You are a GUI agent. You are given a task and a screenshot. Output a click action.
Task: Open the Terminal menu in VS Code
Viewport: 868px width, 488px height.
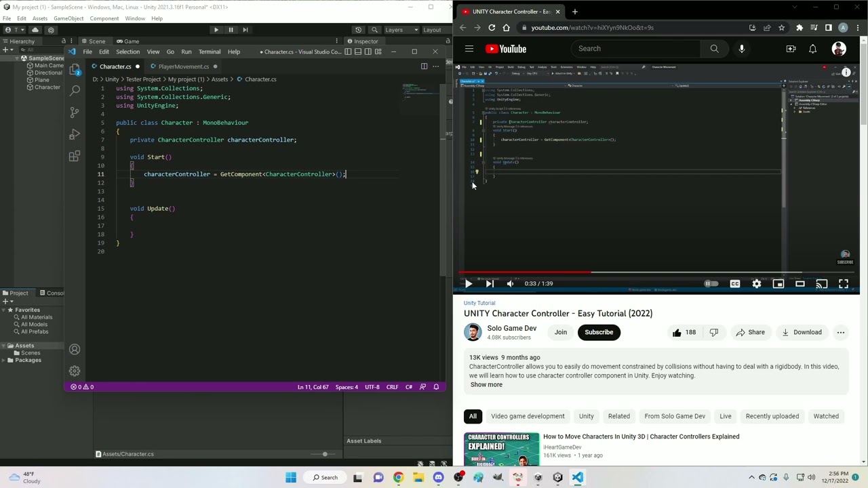tap(209, 52)
